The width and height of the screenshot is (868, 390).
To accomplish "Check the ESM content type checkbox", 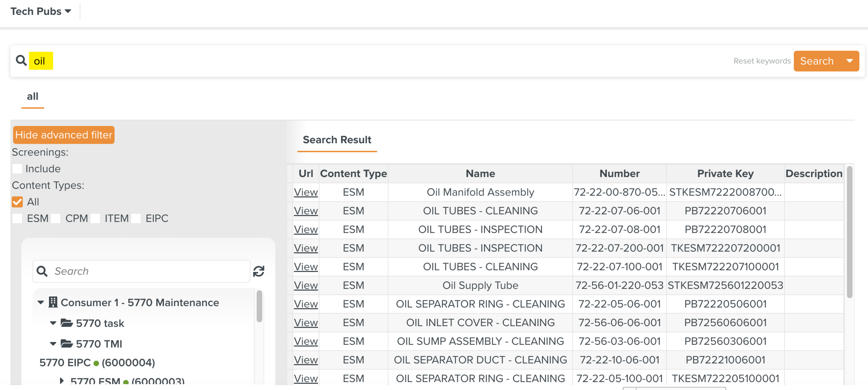I will click(x=17, y=218).
